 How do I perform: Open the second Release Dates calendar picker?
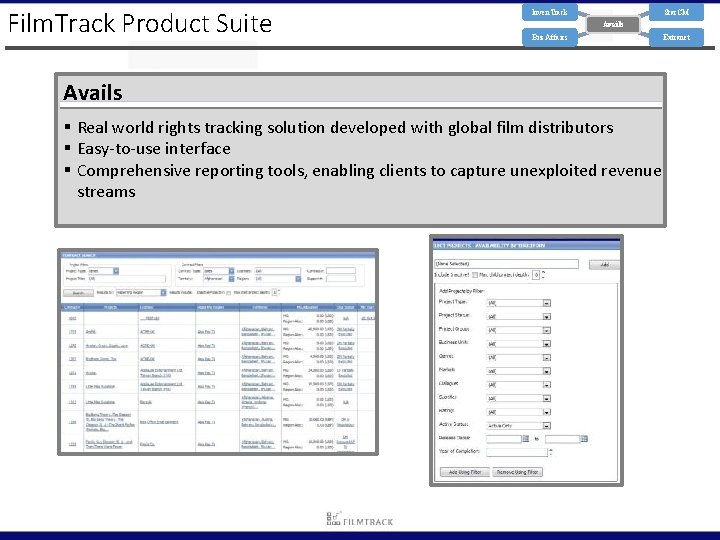584,439
